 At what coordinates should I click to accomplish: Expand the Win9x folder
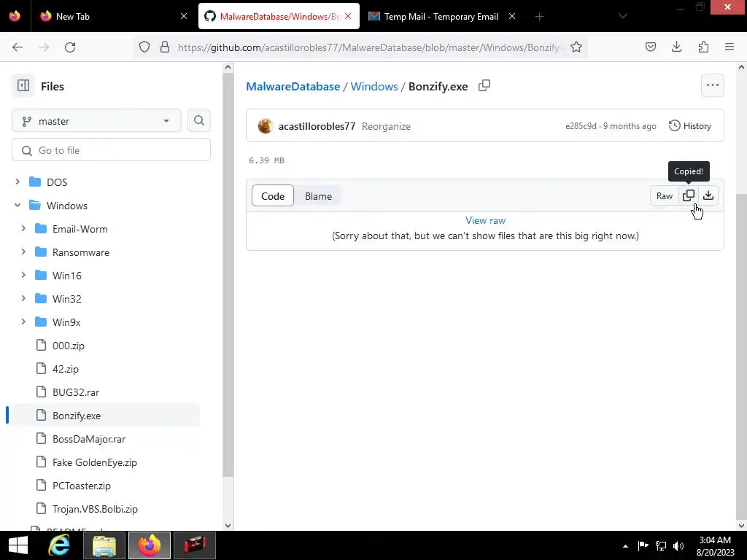pos(23,322)
